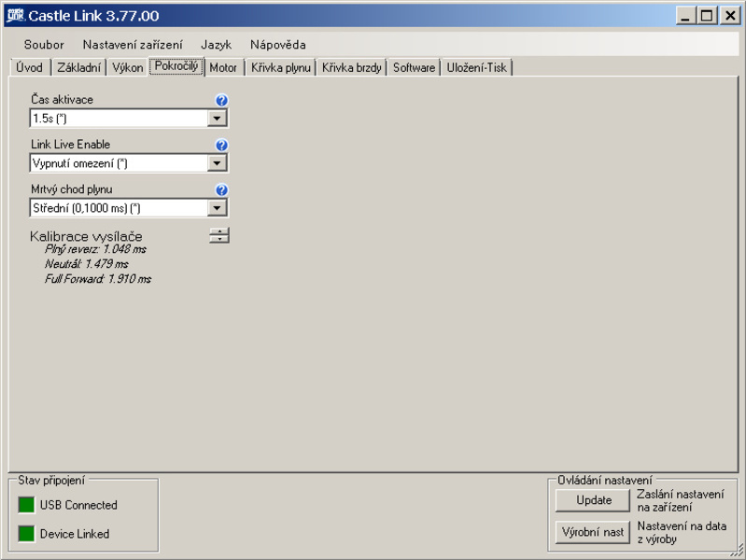Open help for Link Live Enable
The image size is (746, 560).
tap(221, 145)
